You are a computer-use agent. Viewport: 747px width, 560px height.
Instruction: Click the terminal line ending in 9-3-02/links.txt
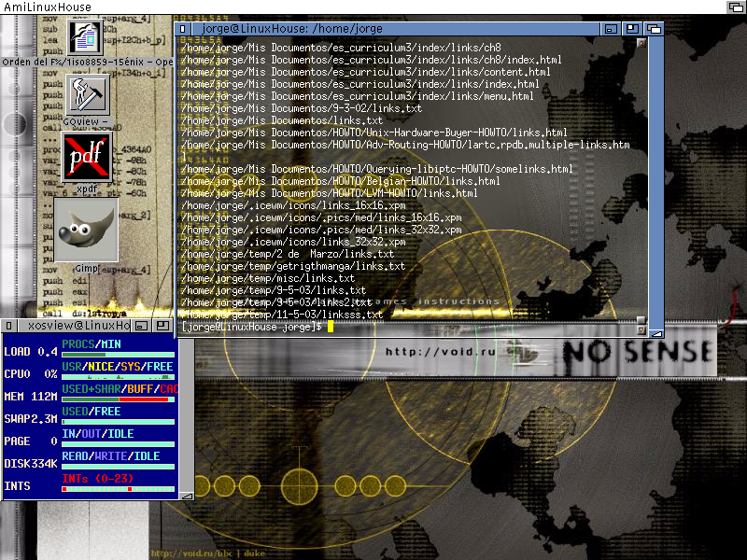301,108
